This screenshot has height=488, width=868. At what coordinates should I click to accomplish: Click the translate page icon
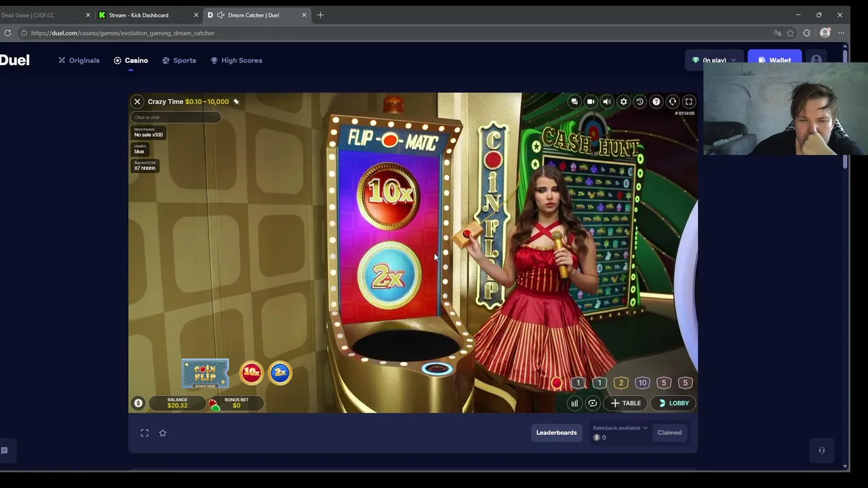(777, 33)
